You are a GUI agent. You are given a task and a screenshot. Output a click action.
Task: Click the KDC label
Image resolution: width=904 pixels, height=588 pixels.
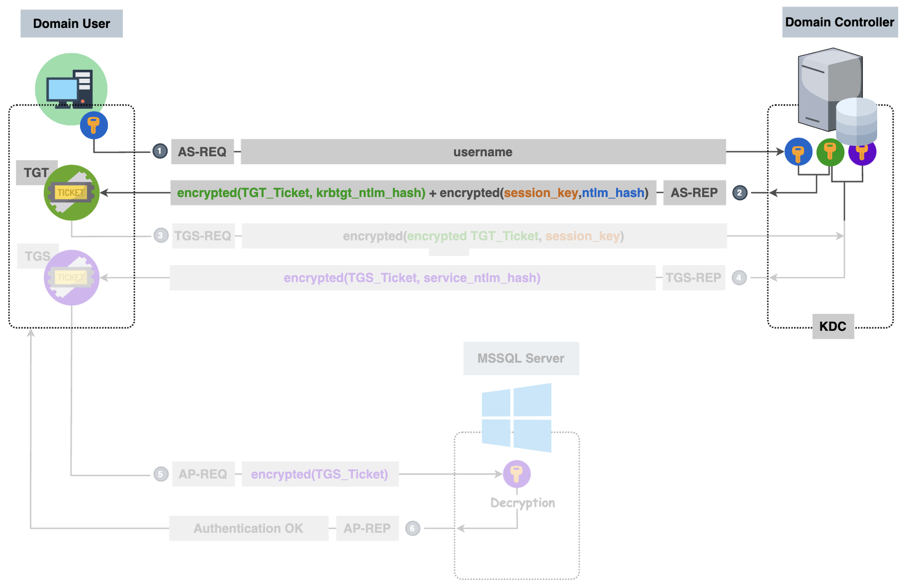(833, 327)
